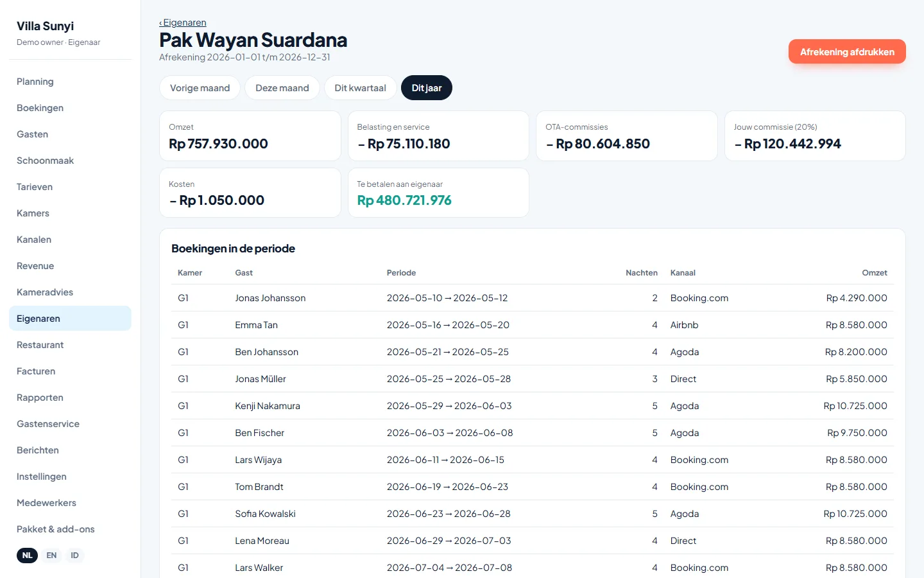
Task: Open the Kamers page
Action: tap(70, 213)
